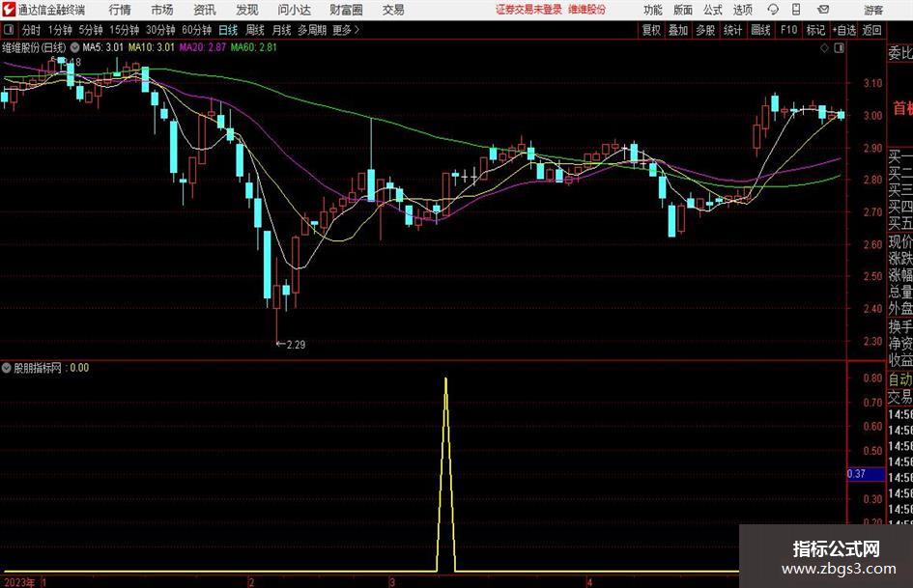Screen dimensions: 913x588
Task: Expand 更多 periods list
Action: pyautogui.click(x=347, y=30)
